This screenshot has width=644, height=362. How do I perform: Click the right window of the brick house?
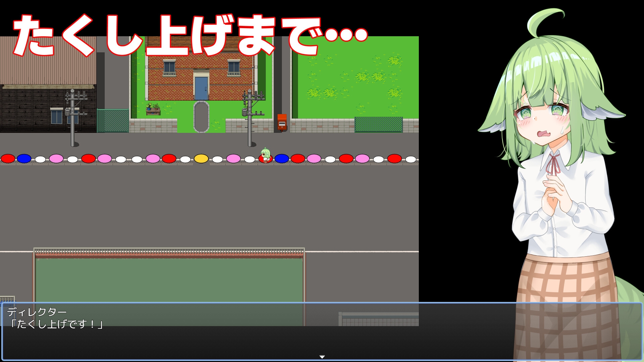[x=234, y=68]
